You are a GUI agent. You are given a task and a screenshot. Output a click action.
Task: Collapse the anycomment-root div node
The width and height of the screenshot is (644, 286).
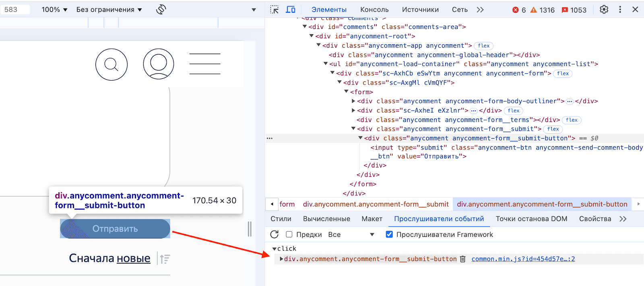click(x=312, y=36)
